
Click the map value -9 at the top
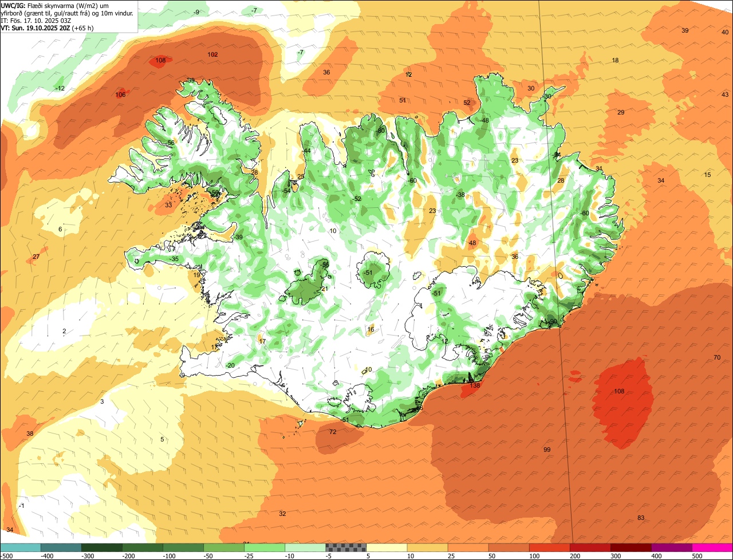point(196,12)
